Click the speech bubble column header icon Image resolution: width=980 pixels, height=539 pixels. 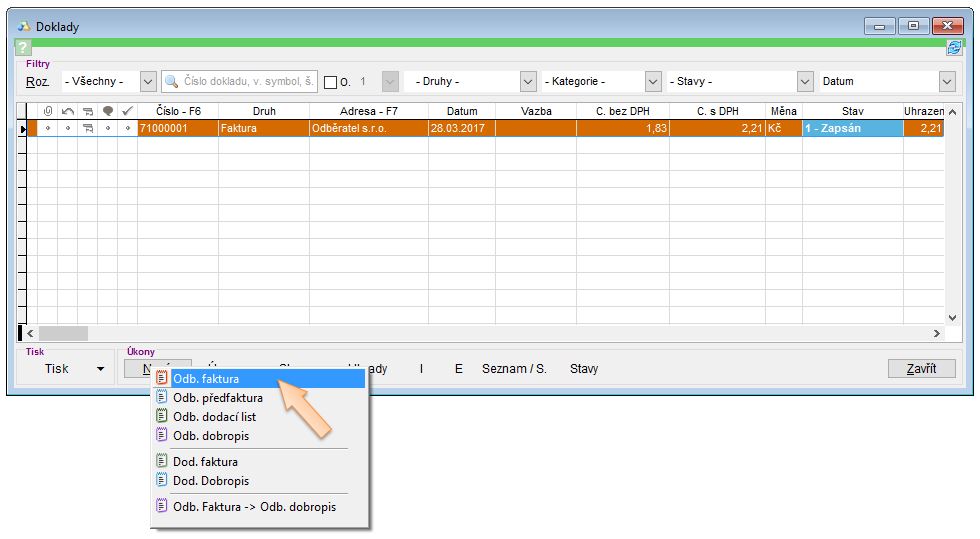[108, 111]
